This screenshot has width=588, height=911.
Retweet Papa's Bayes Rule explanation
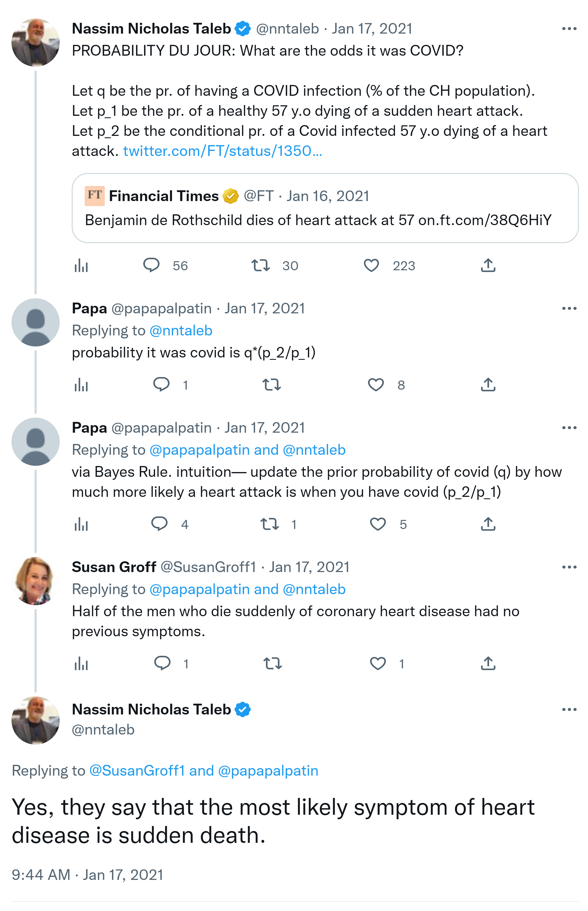[270, 524]
